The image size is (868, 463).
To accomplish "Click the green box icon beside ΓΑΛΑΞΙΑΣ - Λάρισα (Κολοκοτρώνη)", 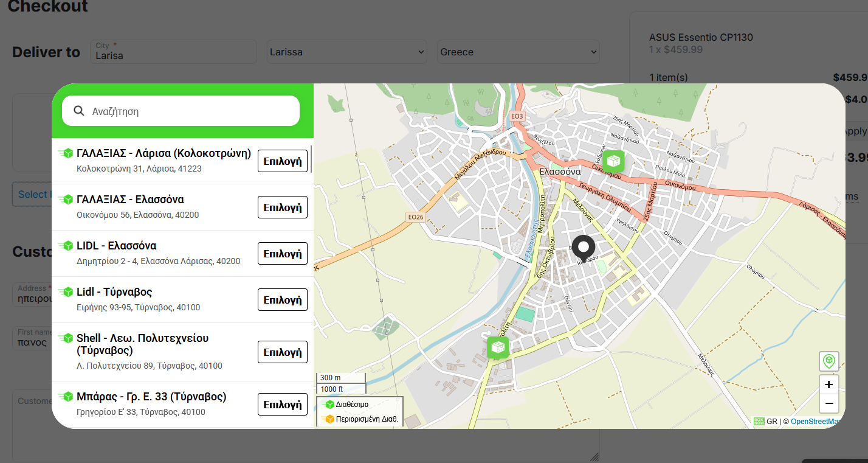I will tap(66, 153).
